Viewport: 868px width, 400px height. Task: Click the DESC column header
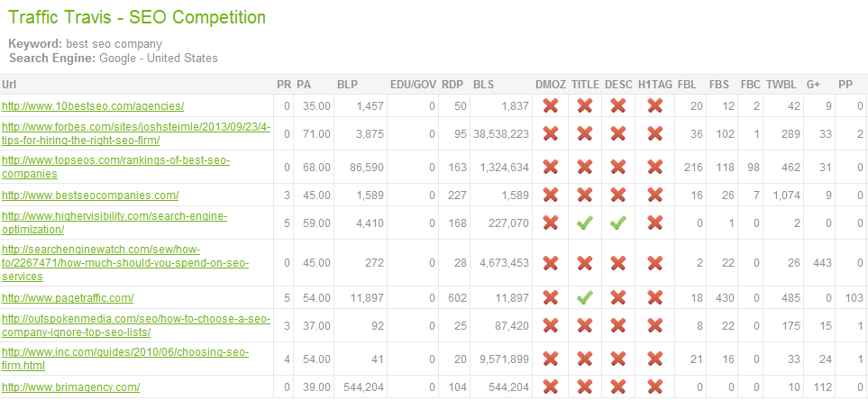pos(618,85)
